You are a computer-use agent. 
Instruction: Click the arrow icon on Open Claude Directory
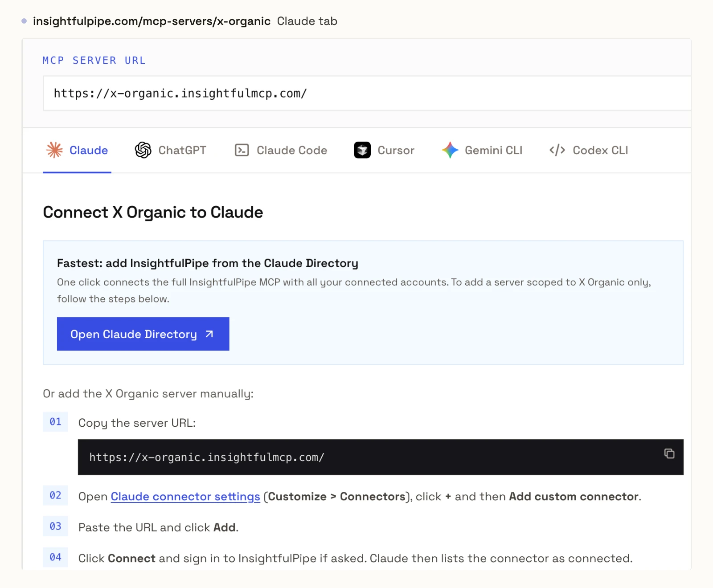pos(209,334)
